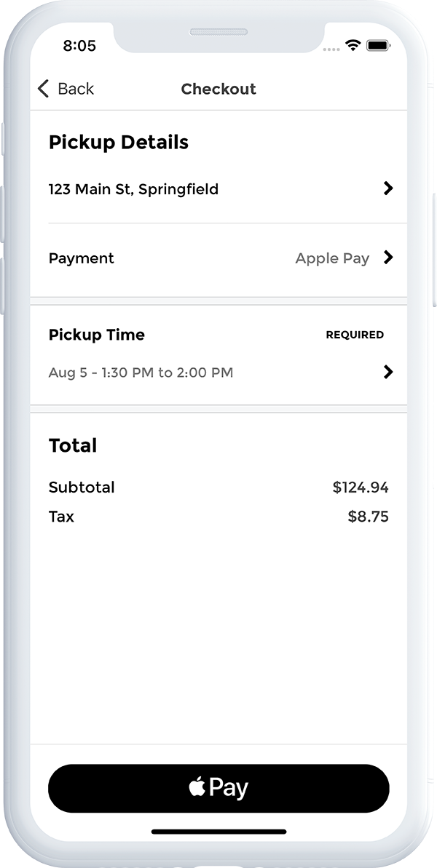
Task: Select the 123 Main St, Springfield address
Action: 133,189
